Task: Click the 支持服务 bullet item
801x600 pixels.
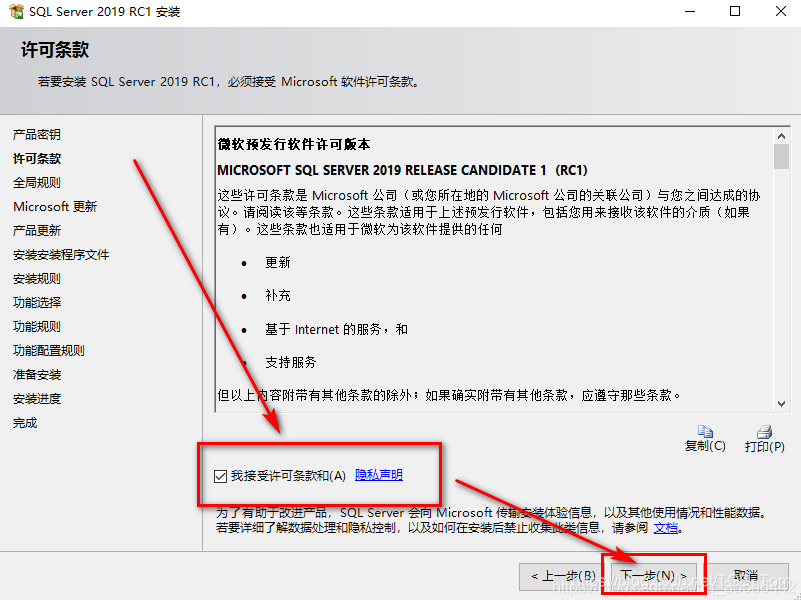Action: coord(291,363)
